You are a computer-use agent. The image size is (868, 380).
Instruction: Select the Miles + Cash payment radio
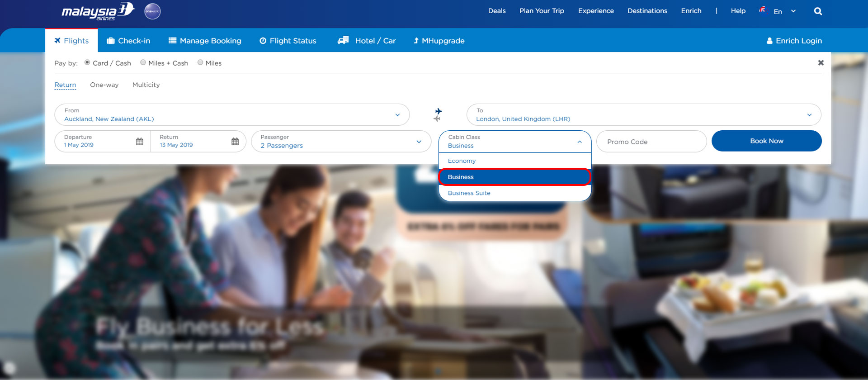(x=143, y=62)
